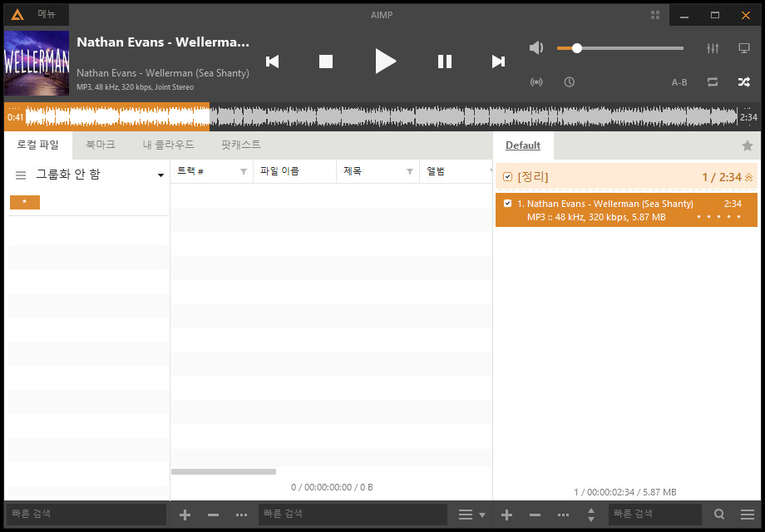Viewport: 765px width, 532px height.
Task: Open the internet radio capture icon
Action: click(x=536, y=82)
